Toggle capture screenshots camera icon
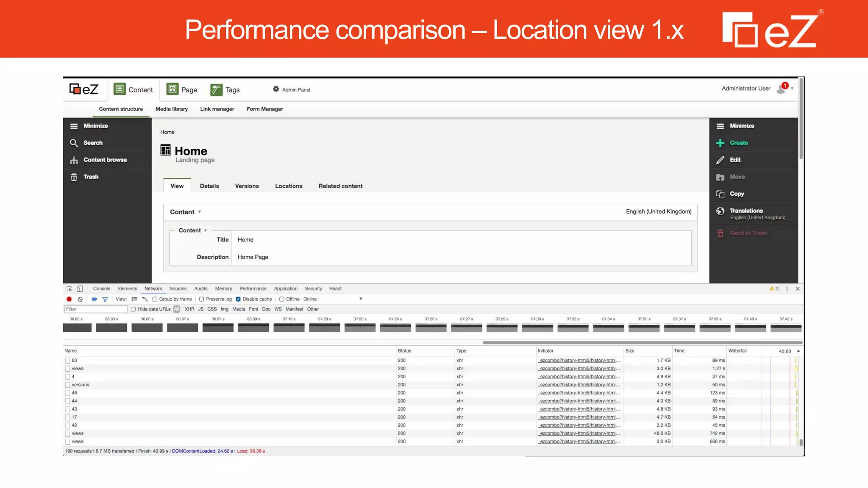The width and height of the screenshot is (868, 488). click(x=94, y=299)
